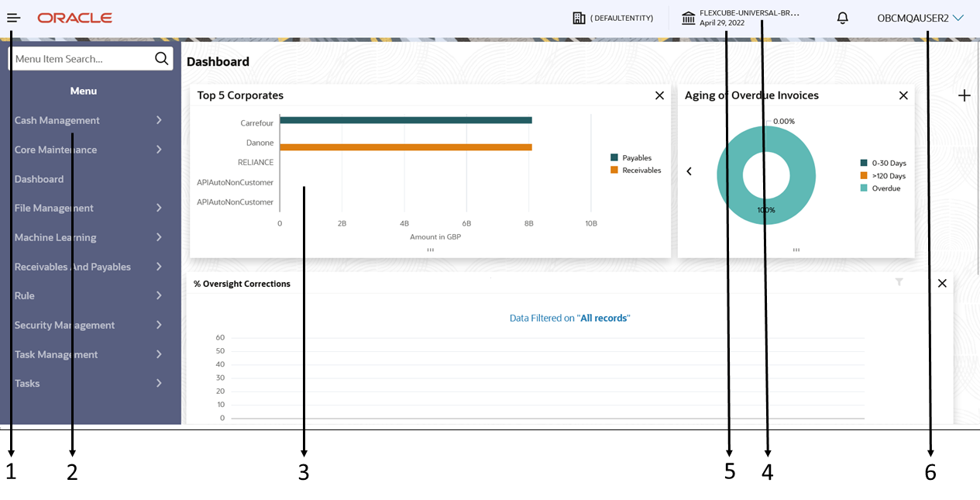Toggle the hamburger menu icon
Viewport: 980px width, 500px height.
[13, 17]
